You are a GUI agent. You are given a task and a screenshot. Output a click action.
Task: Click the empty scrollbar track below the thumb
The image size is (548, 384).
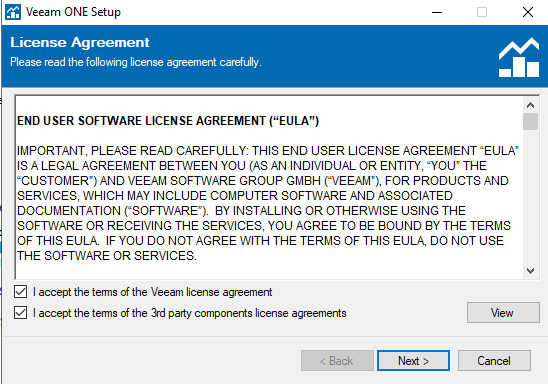530,197
